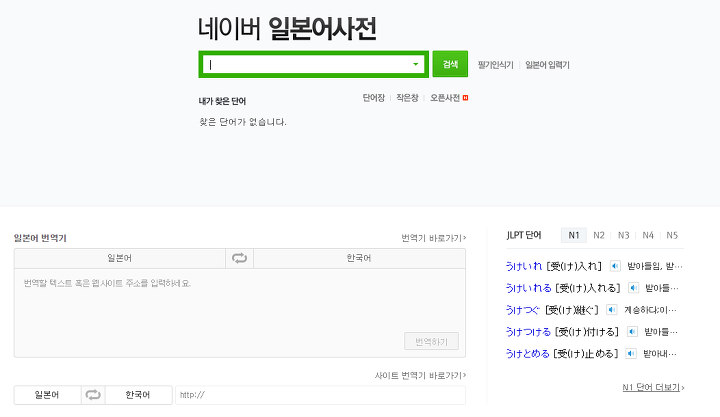
Task: Click red new badge next to 오픈사전
Action: coord(465,98)
